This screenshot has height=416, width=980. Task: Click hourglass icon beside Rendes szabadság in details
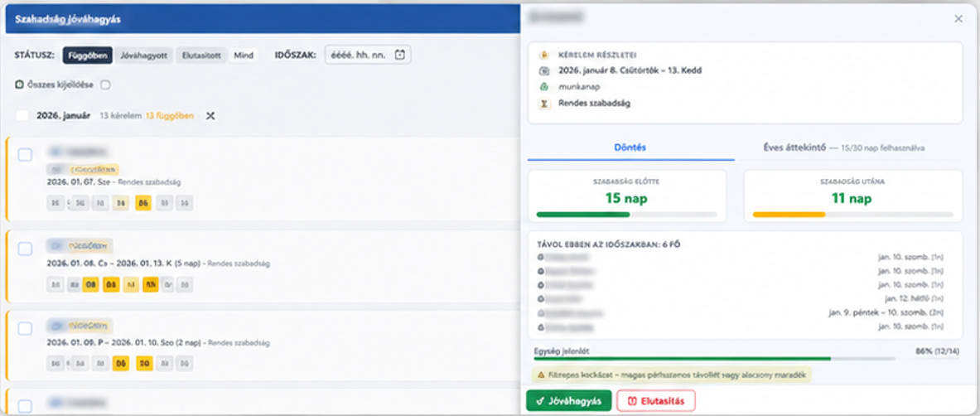coord(543,104)
